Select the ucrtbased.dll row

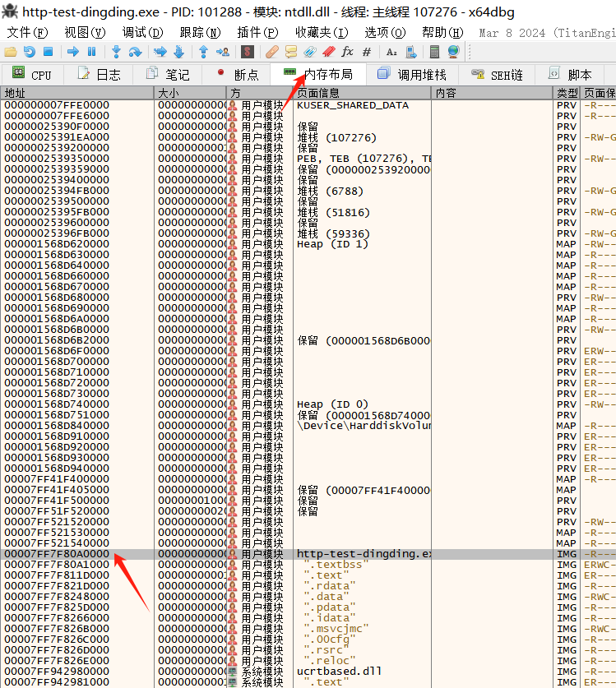click(308, 672)
